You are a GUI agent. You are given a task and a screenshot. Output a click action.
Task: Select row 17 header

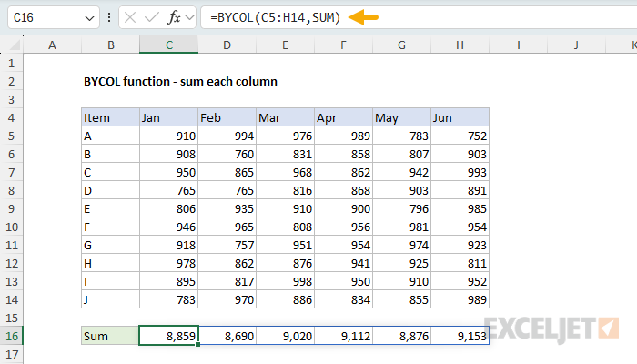point(11,354)
